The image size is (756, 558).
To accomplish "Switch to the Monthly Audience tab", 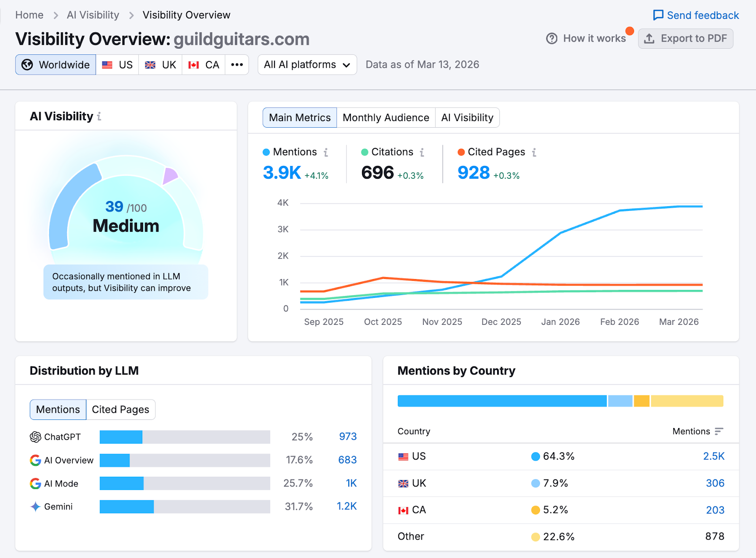I will pyautogui.click(x=386, y=117).
